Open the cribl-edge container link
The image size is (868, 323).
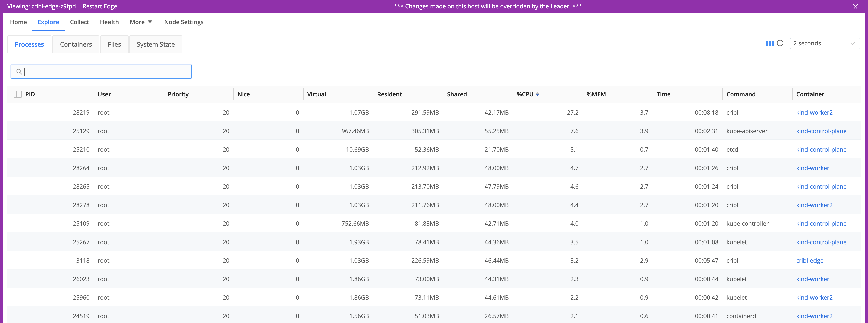tap(810, 260)
